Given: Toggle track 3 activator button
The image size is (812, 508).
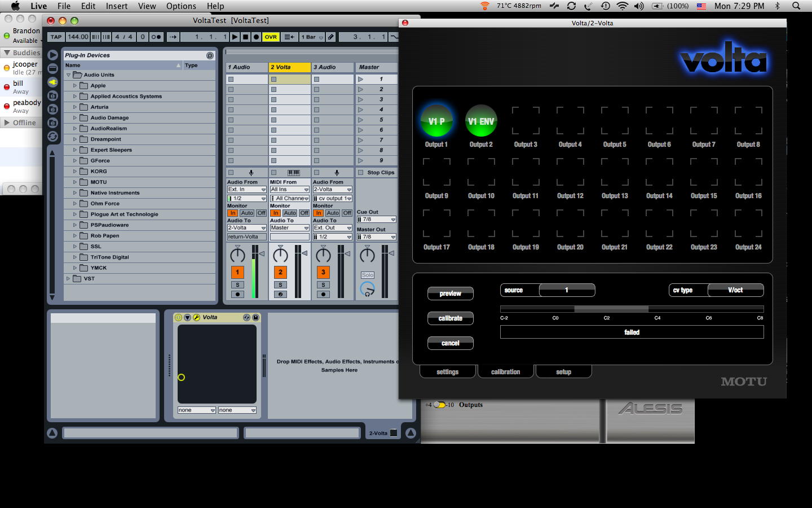Looking at the screenshot, I should [x=323, y=272].
